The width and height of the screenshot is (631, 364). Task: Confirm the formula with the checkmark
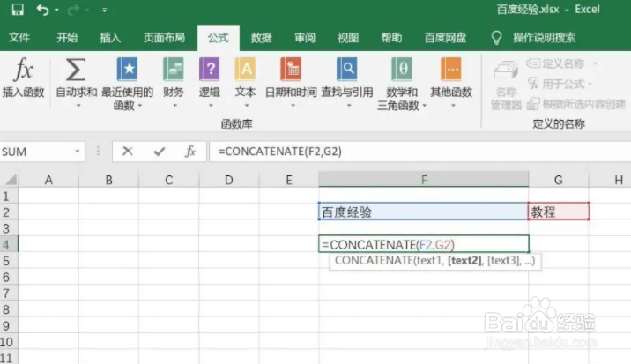(x=160, y=152)
